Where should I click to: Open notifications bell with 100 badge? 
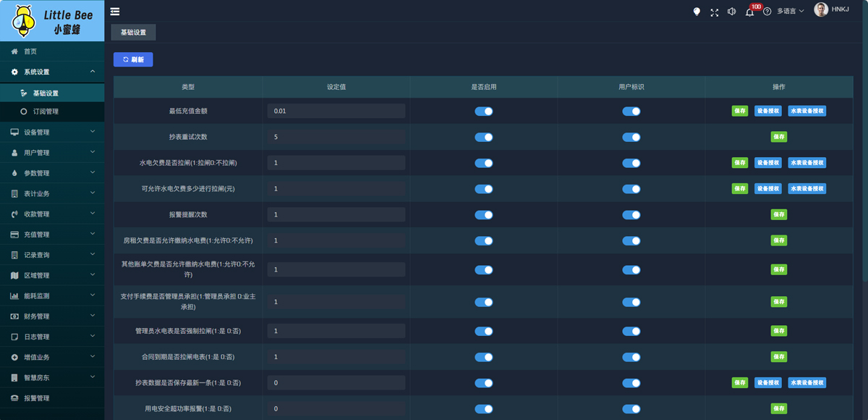[x=750, y=12]
